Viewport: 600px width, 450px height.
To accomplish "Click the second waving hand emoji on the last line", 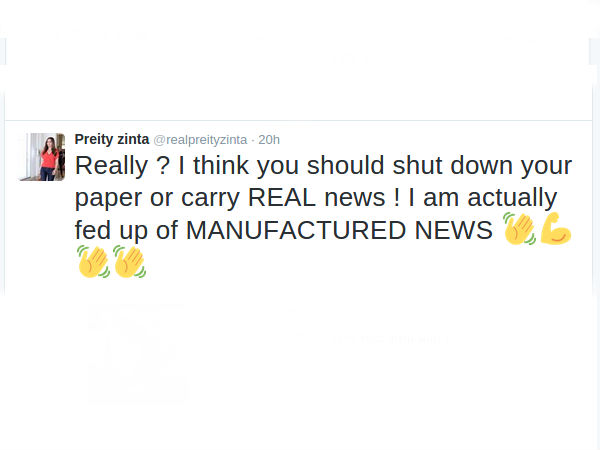I will 130,262.
